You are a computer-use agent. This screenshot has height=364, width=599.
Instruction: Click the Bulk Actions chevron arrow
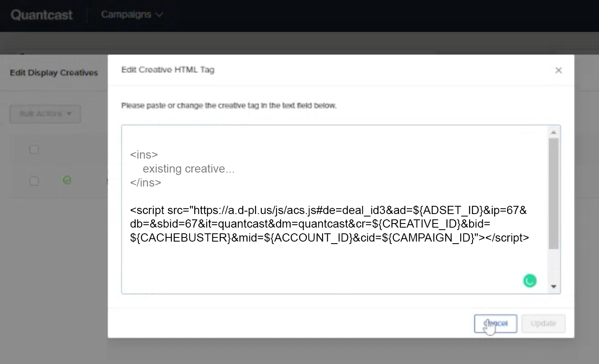tap(69, 114)
